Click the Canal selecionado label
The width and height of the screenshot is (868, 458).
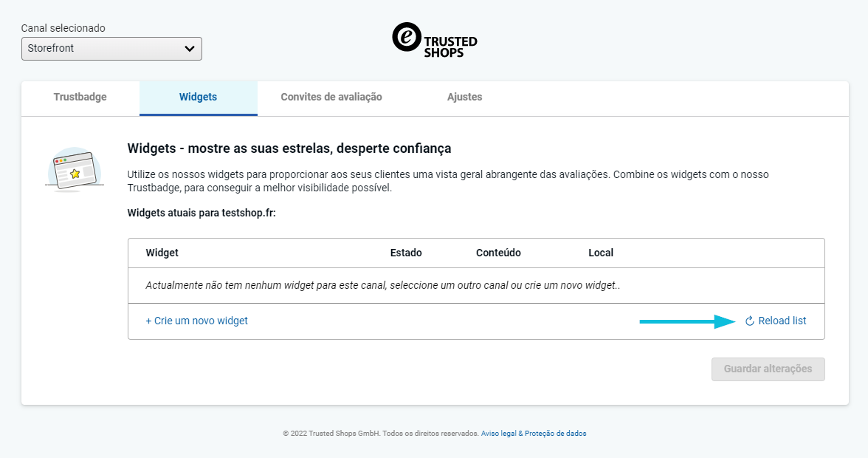point(63,28)
